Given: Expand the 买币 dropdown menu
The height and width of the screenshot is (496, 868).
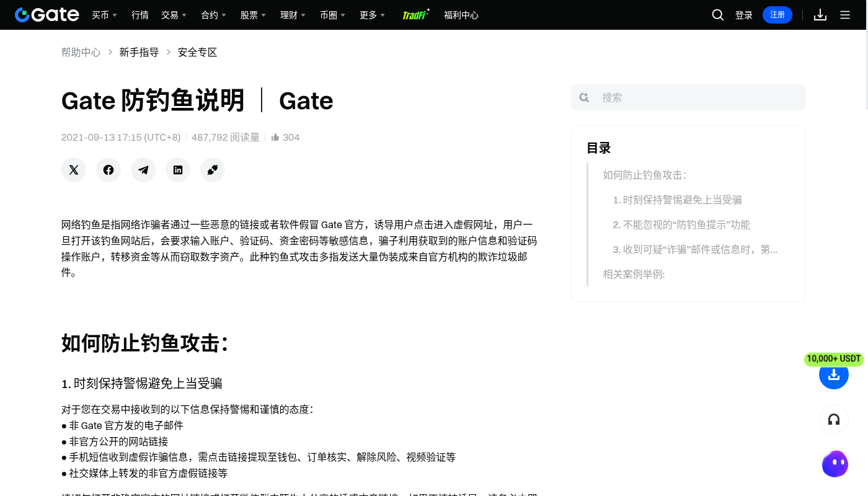Looking at the screenshot, I should 105,15.
